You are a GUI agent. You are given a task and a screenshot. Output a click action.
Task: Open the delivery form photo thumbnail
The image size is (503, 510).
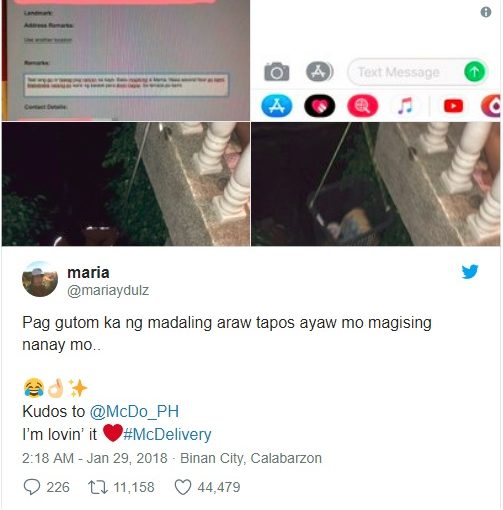[126, 60]
